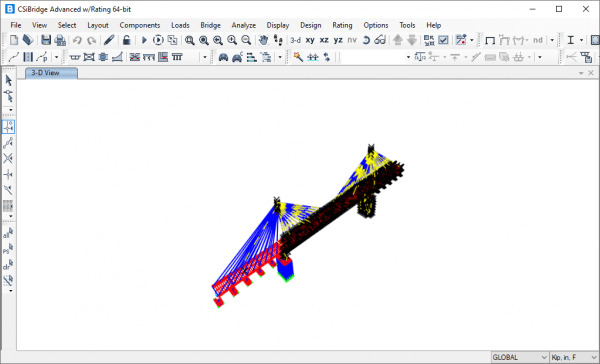
Task: Toggle the checkmark Set Display Options button
Action: (x=443, y=40)
